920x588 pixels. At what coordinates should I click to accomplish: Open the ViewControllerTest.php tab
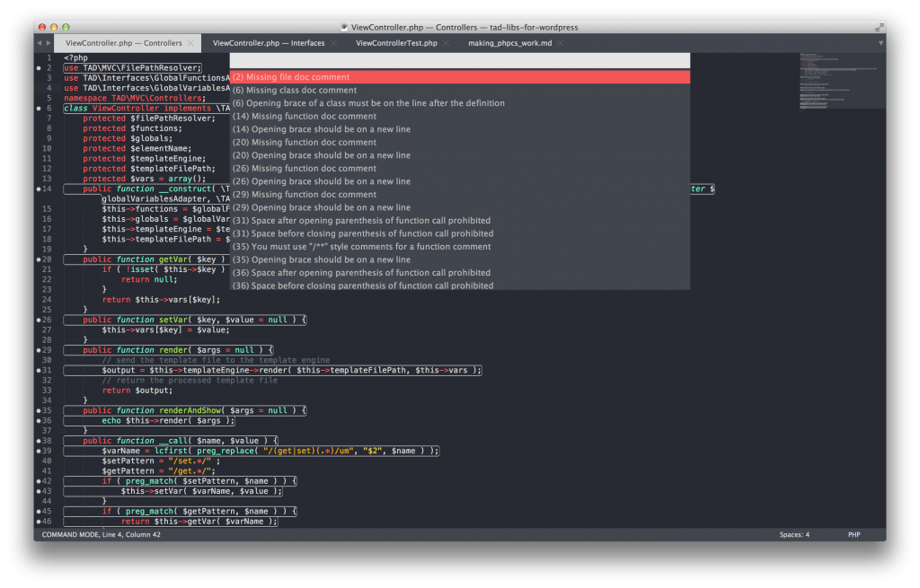click(x=396, y=43)
